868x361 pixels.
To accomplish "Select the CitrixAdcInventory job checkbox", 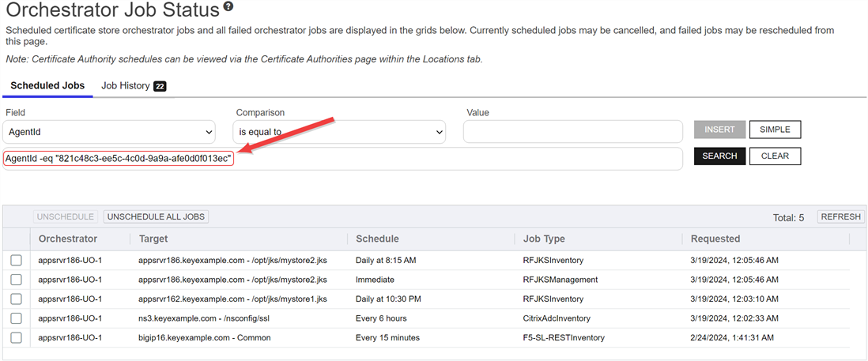I will [16, 318].
